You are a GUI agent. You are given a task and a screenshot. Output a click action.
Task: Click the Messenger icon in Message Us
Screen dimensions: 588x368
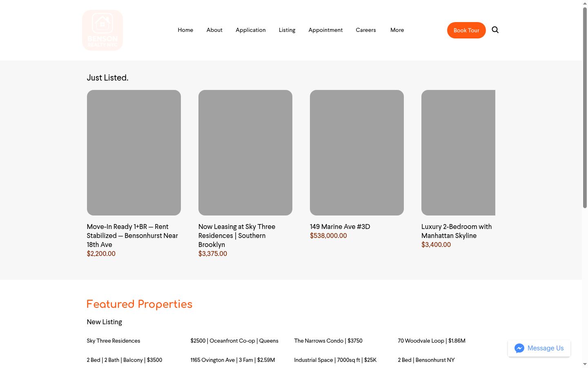tap(519, 348)
